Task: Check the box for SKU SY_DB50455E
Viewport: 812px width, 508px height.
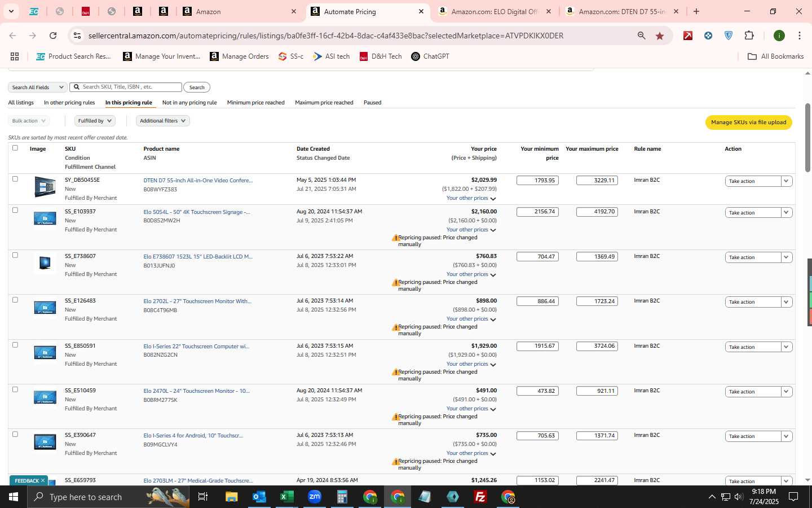Action: click(15, 179)
